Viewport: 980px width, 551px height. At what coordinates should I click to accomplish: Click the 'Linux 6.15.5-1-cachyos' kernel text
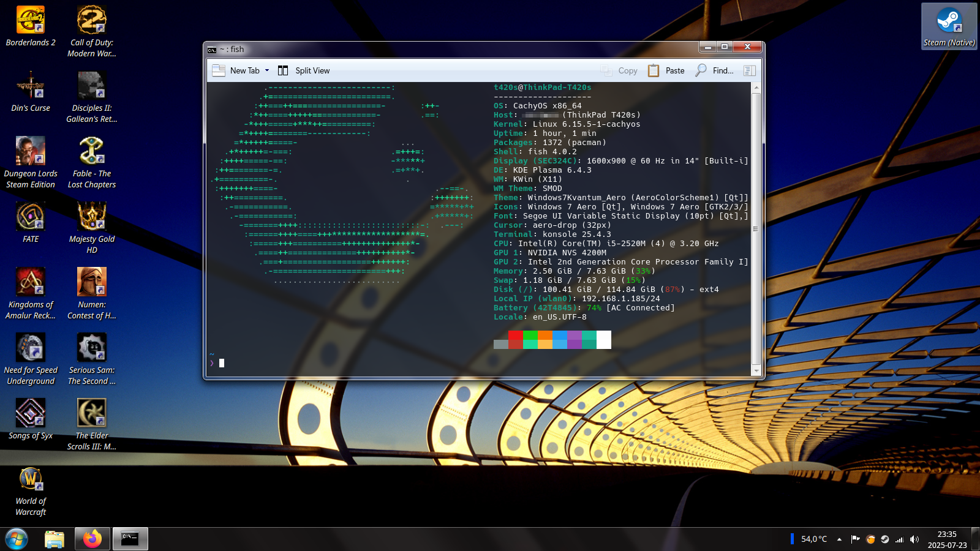pyautogui.click(x=587, y=124)
